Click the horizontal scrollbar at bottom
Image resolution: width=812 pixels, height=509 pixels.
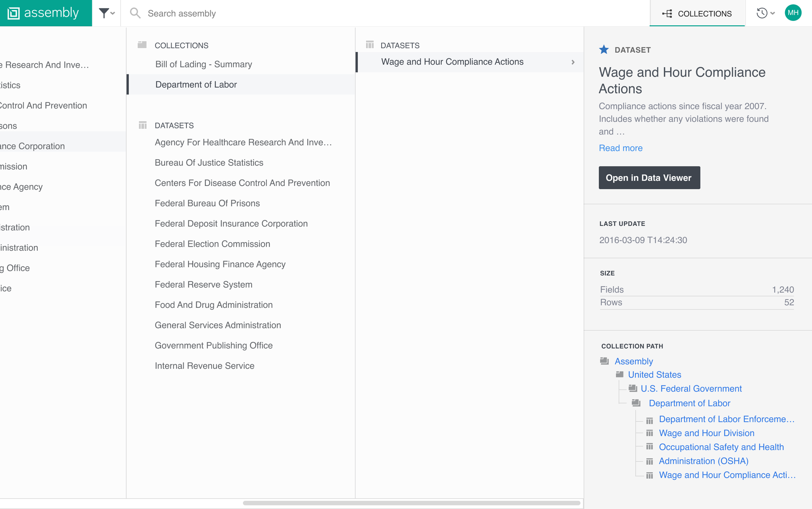click(x=412, y=503)
